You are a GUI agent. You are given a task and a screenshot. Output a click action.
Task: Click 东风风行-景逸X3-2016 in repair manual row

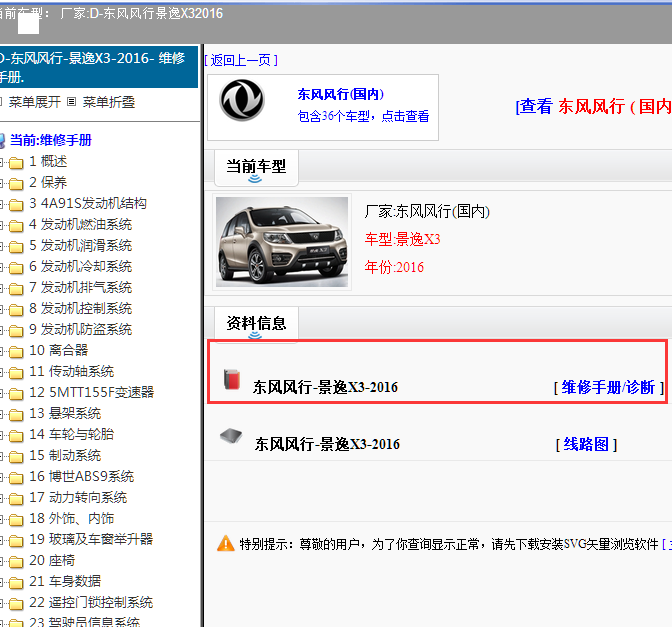[x=325, y=387]
